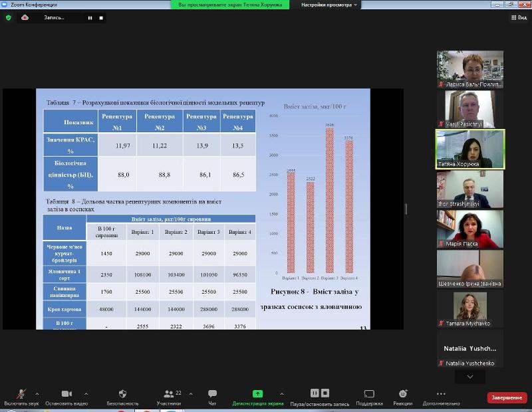This screenshot has width=532, height=412.
Task: Unmute with Включить звук microphone
Action: tap(21, 397)
